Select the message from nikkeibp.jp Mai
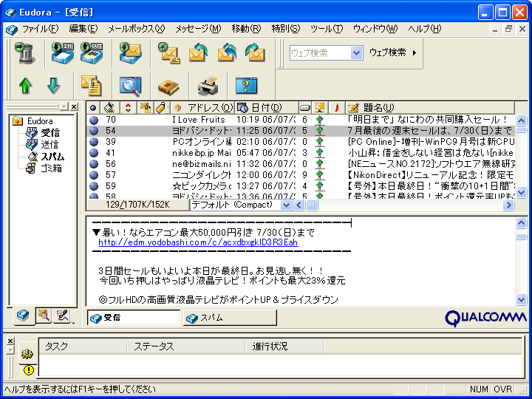Screen dimensions: 532x399 301,153
